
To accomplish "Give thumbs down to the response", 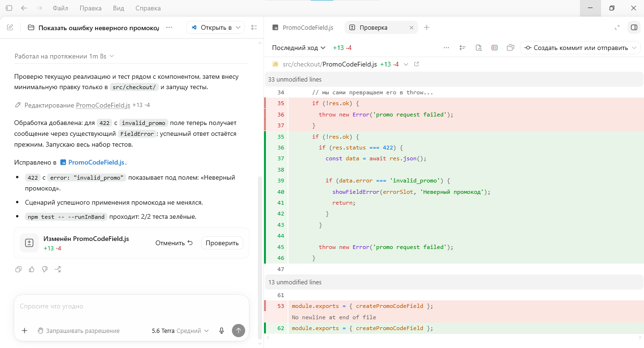I will tap(45, 269).
